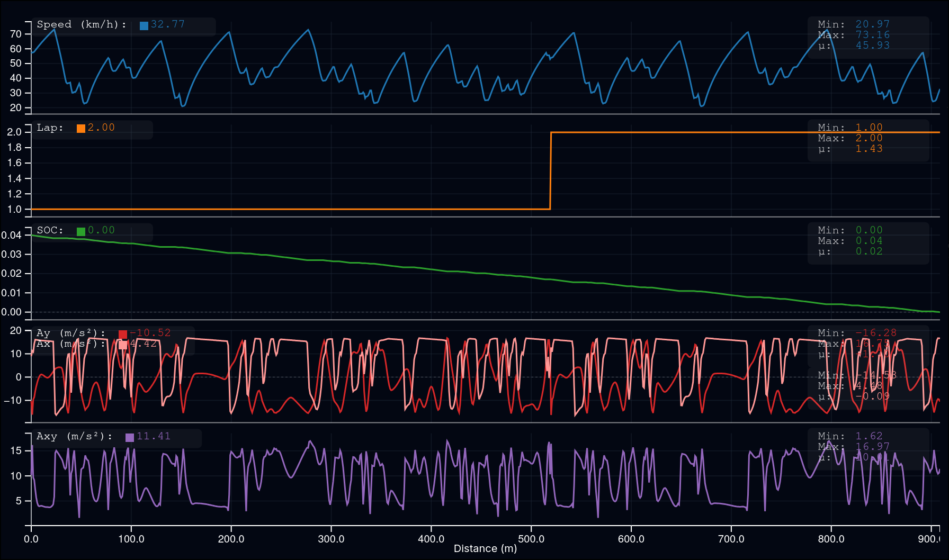
Task: Select the Speed (km/h) legend label
Action: pos(82,25)
